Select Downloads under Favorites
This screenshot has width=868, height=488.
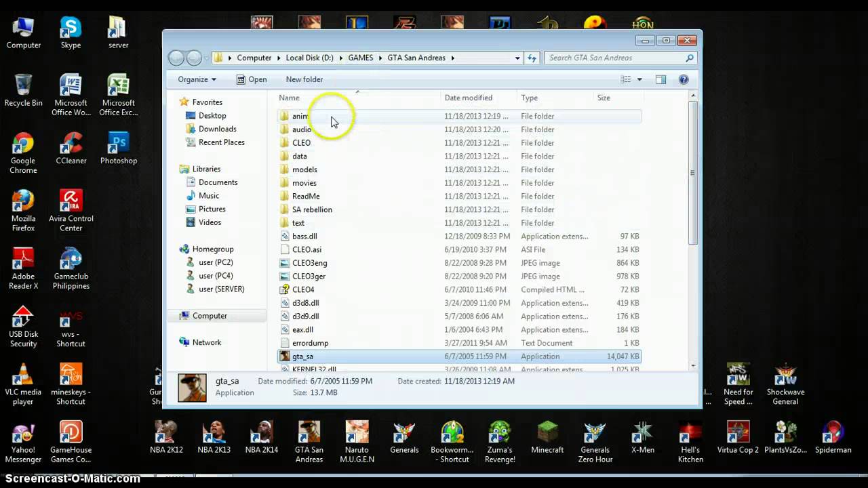pos(218,129)
